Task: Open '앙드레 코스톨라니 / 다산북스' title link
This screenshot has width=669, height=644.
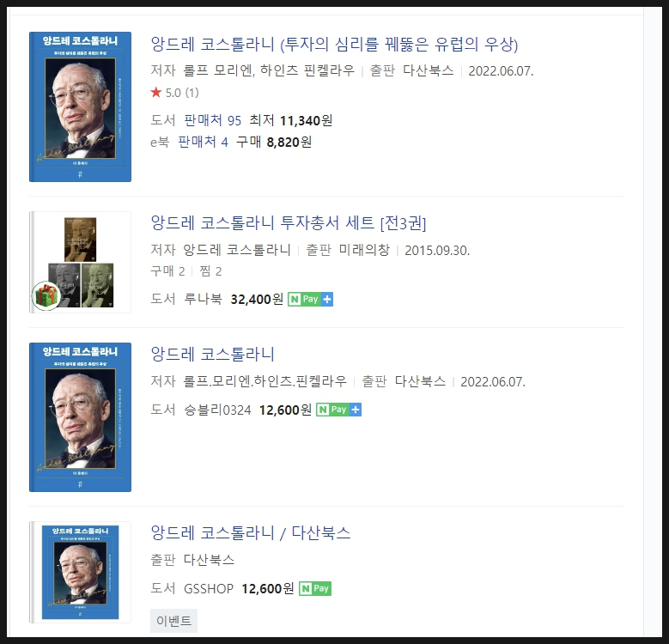Action: (251, 532)
